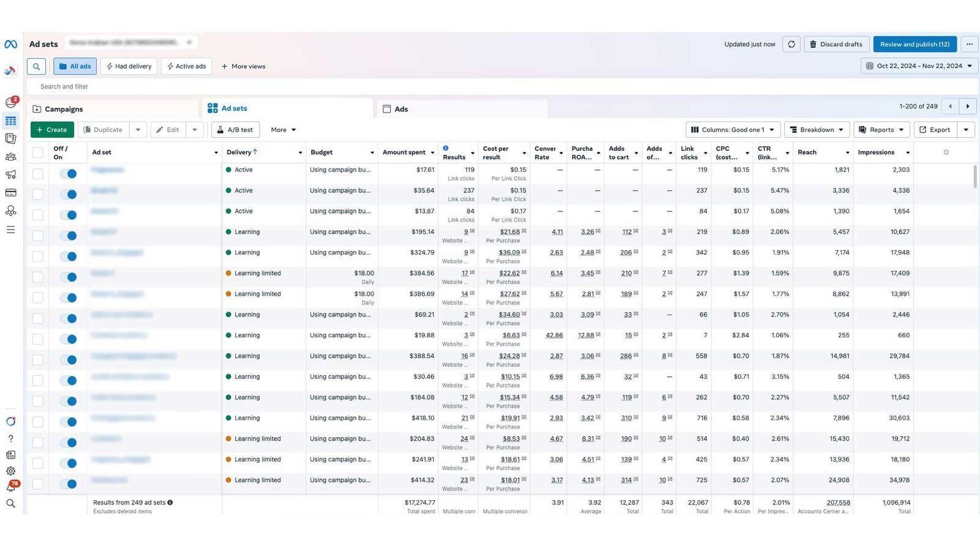The height and width of the screenshot is (551, 980).
Task: Open the date range picker
Action: point(919,66)
